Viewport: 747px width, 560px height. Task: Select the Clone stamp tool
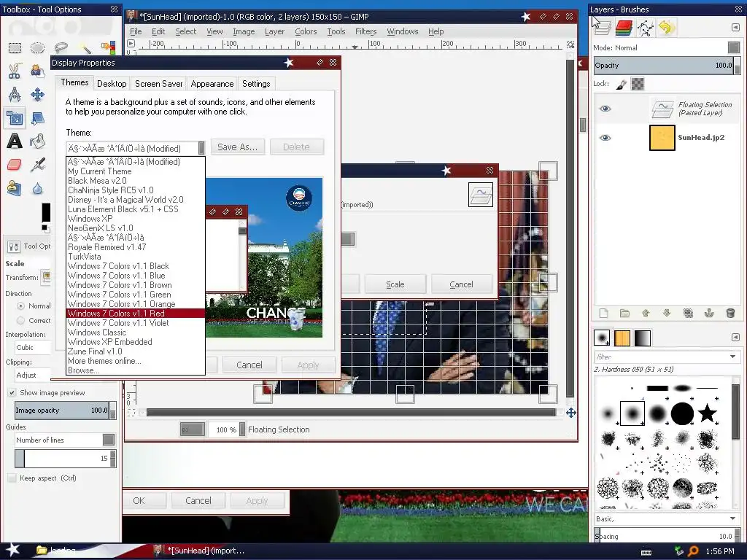15,188
